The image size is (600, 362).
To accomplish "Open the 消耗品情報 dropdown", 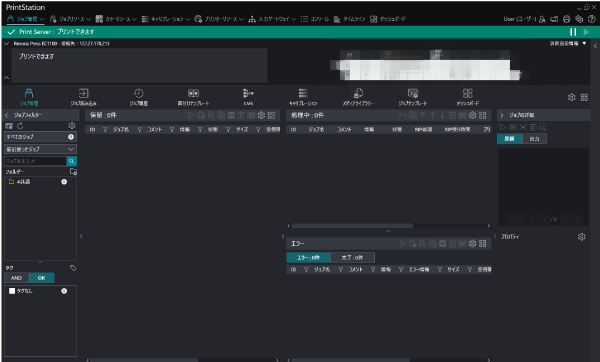I will (x=568, y=44).
